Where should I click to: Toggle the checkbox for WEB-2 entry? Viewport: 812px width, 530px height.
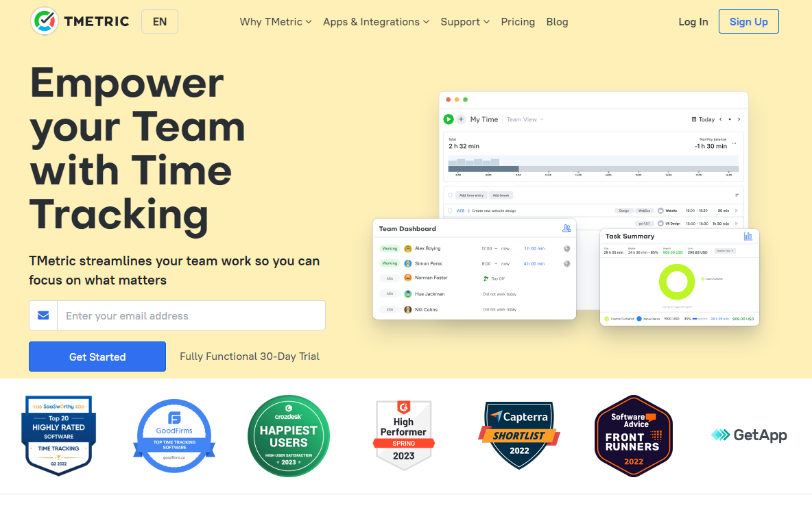(450, 210)
